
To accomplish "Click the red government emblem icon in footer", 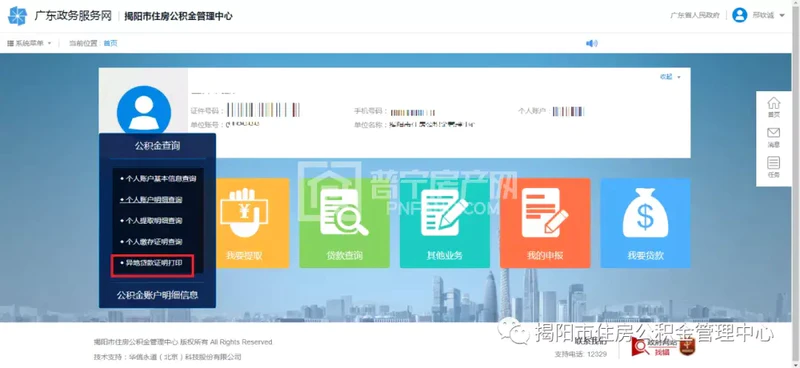I will (x=687, y=347).
